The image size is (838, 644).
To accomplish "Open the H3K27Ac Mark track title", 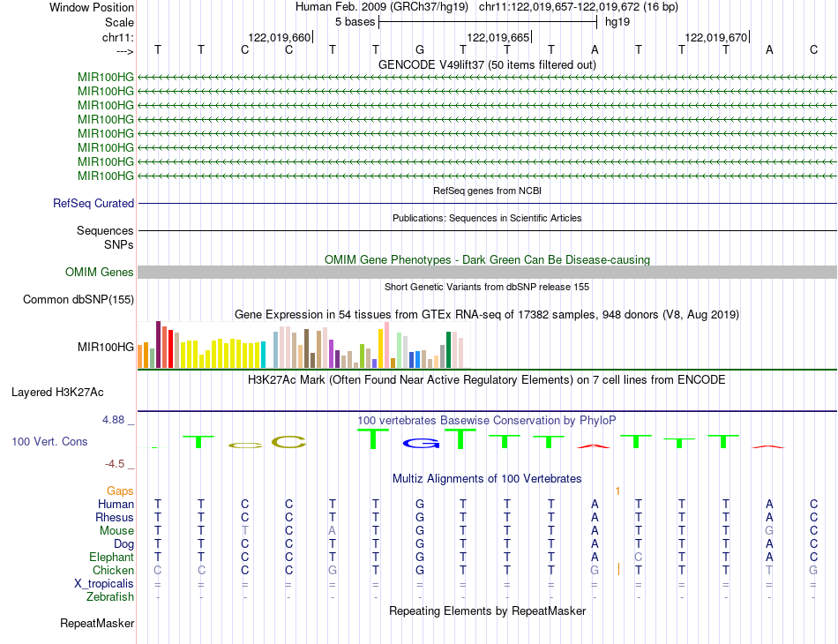I will (487, 380).
